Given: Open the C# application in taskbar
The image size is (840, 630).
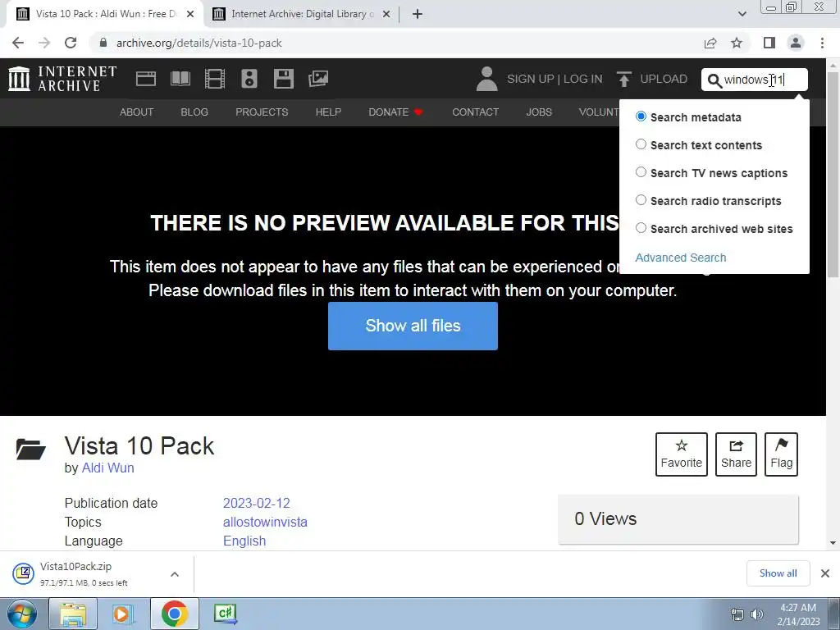Looking at the screenshot, I should click(225, 614).
